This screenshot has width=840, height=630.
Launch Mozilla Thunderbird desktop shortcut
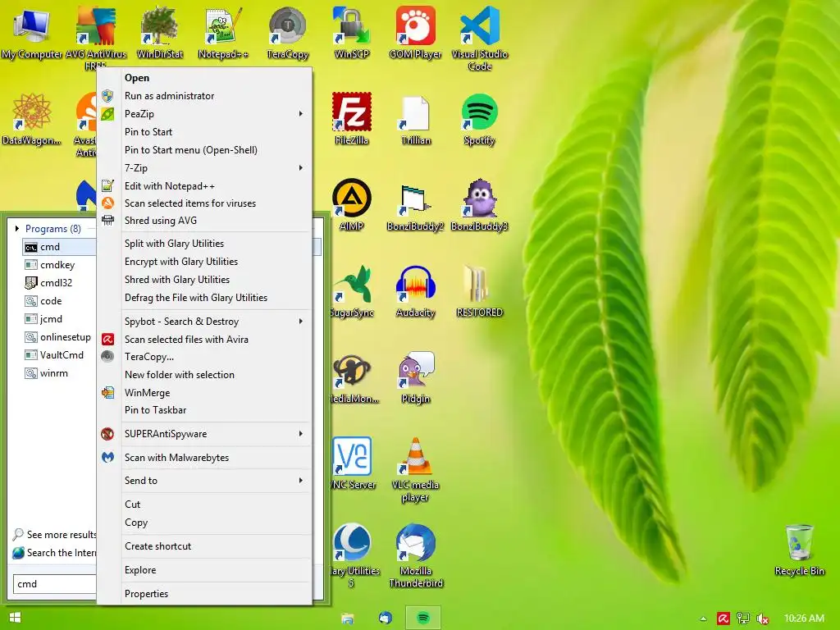(x=416, y=555)
